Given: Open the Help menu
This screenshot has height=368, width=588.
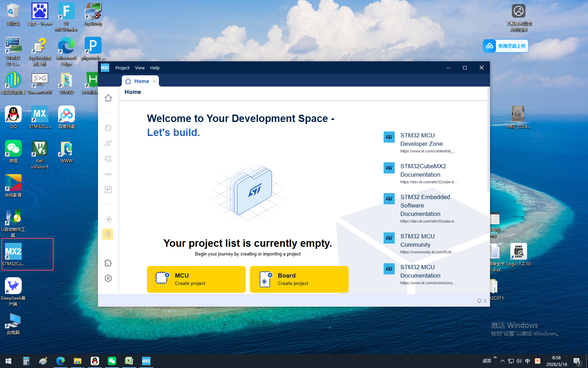Looking at the screenshot, I should click(155, 68).
